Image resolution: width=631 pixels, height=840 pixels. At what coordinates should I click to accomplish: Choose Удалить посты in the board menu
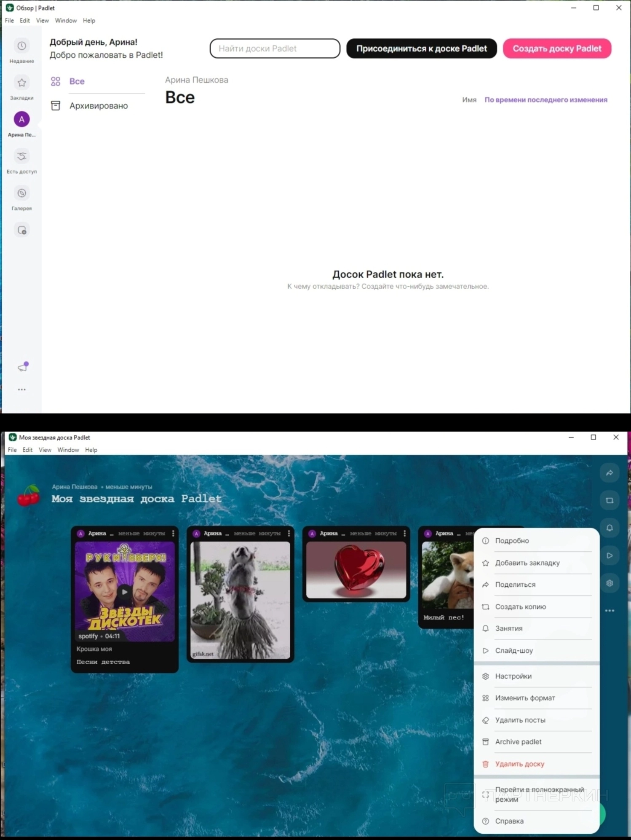pos(537,720)
